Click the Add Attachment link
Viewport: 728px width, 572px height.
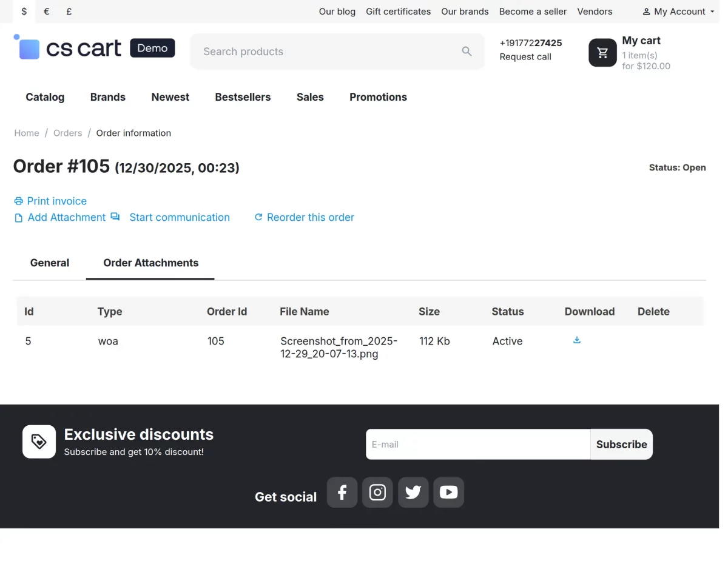tap(66, 217)
